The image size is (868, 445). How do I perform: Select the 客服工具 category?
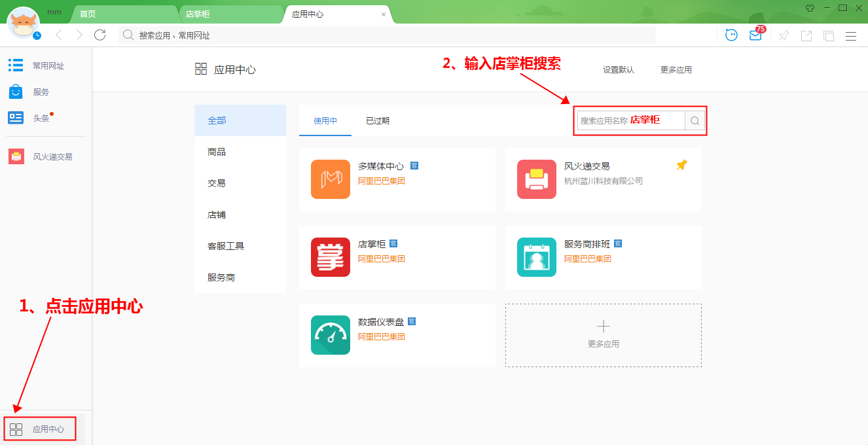click(x=240, y=246)
